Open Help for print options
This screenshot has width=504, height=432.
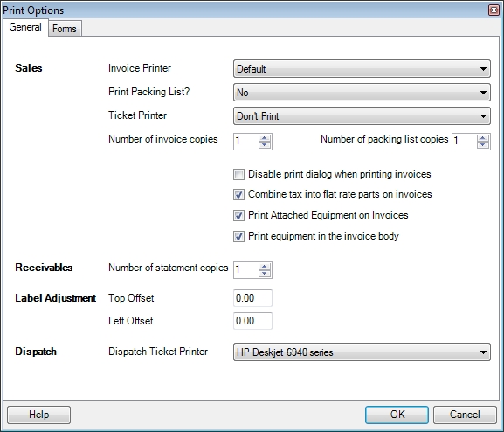click(39, 415)
